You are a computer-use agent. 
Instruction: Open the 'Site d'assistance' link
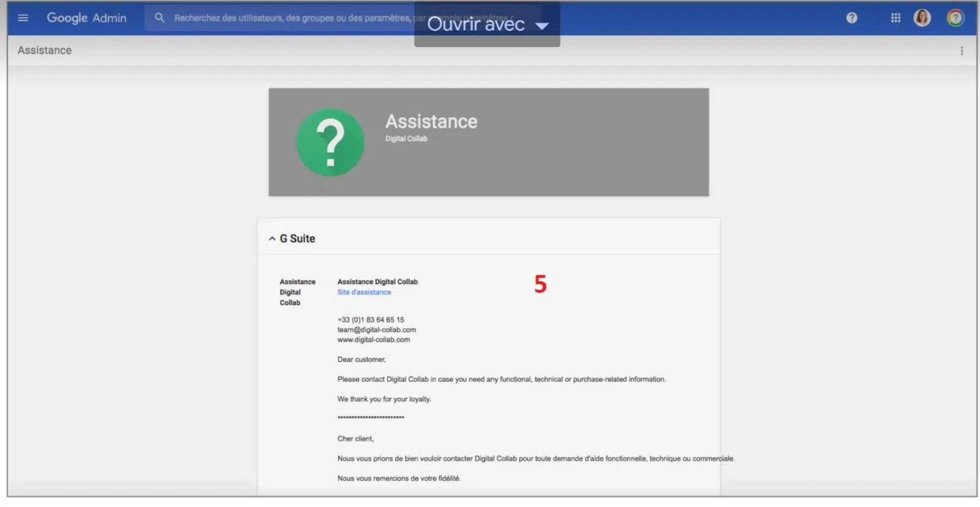364,292
